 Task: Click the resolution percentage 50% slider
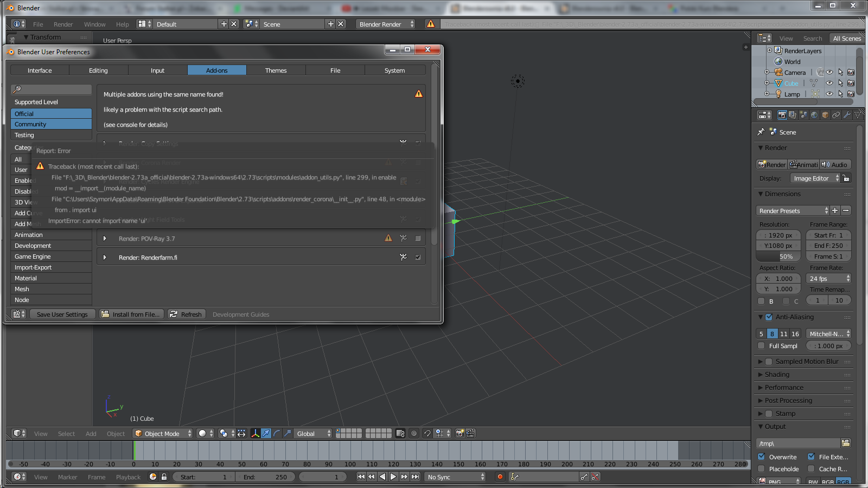tap(778, 256)
